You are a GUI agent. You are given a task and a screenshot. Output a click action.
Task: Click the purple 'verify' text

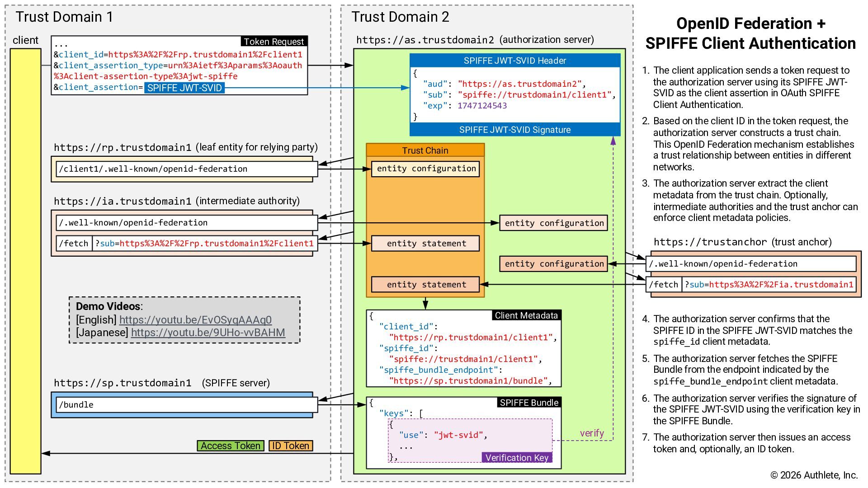(592, 433)
